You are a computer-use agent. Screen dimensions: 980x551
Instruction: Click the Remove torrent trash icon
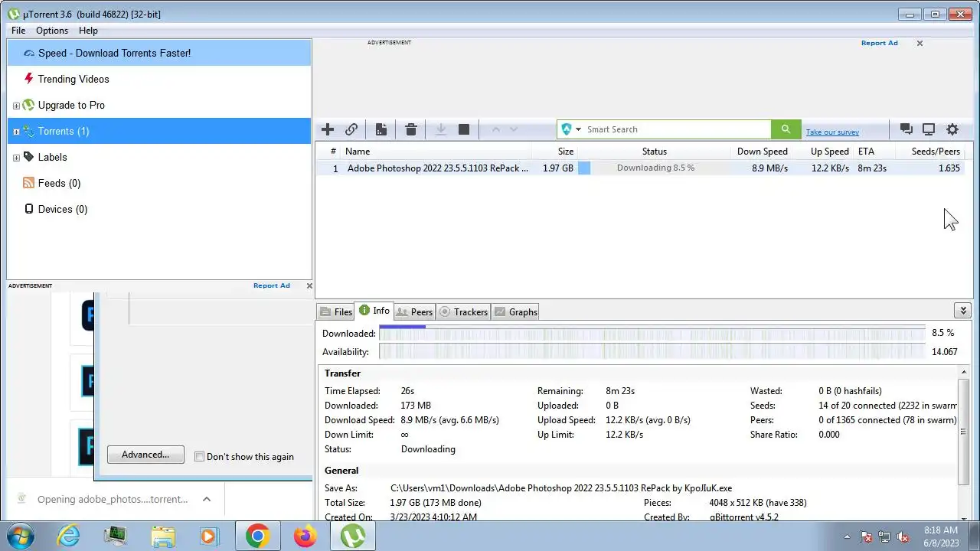tap(411, 129)
